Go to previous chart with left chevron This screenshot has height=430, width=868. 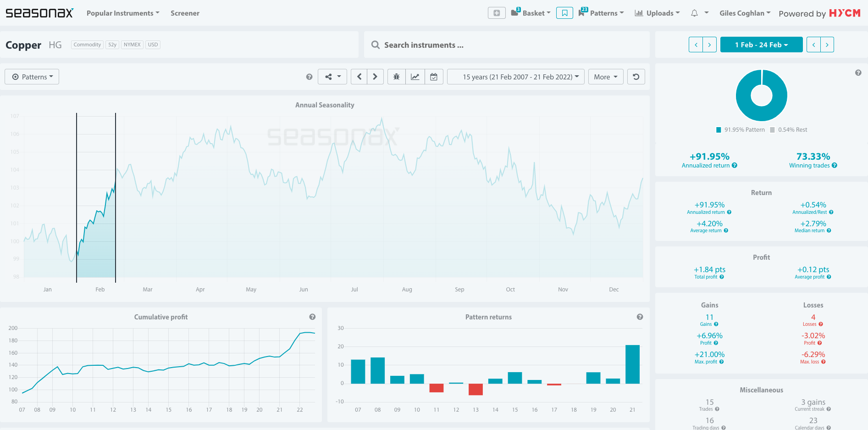[x=359, y=77]
